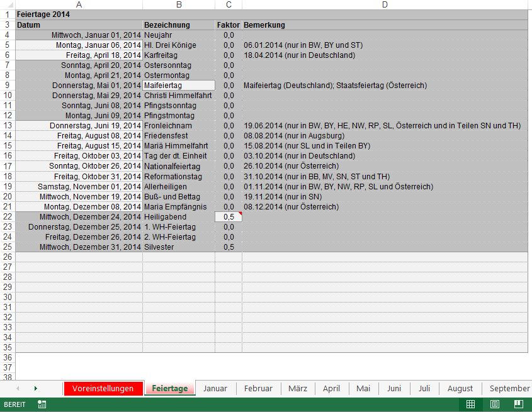Select the Neujahr date cell

(79, 35)
